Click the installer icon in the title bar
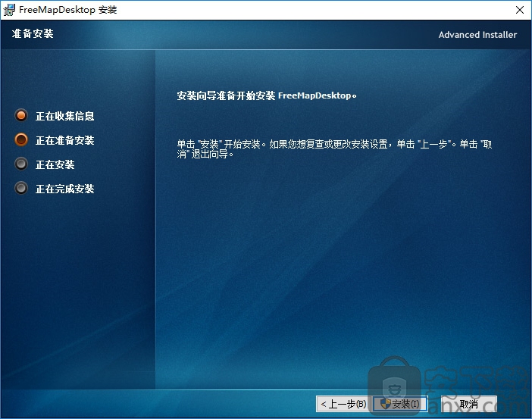Screen dimensions: 532x419 [x=9, y=10]
